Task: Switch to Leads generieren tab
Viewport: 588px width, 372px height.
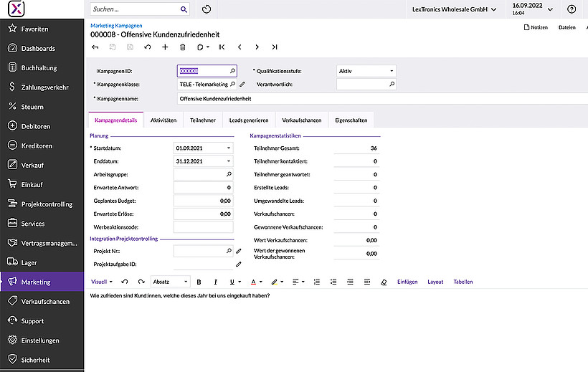Action: click(x=249, y=120)
